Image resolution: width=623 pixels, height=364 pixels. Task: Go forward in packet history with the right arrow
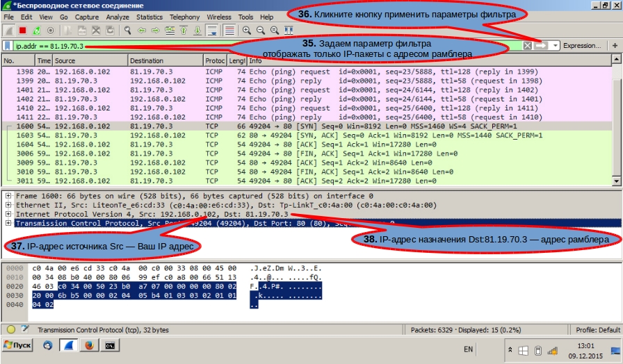pyautogui.click(x=155, y=31)
